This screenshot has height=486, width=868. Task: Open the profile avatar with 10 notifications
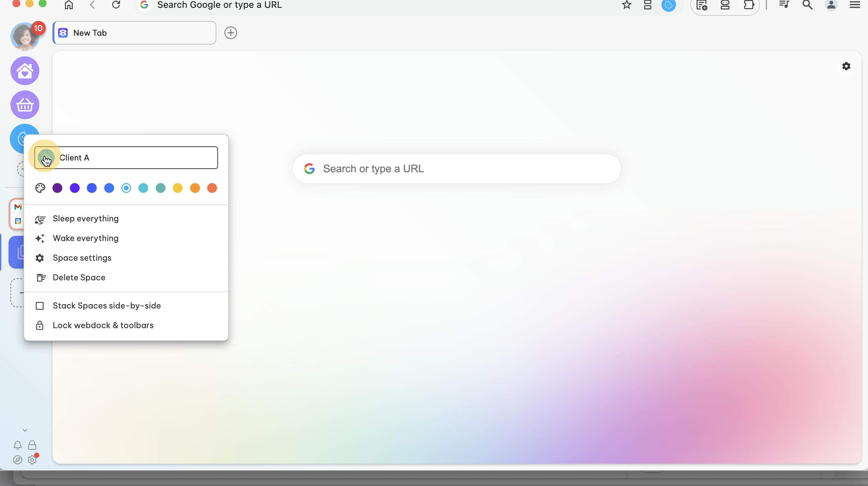pos(25,37)
